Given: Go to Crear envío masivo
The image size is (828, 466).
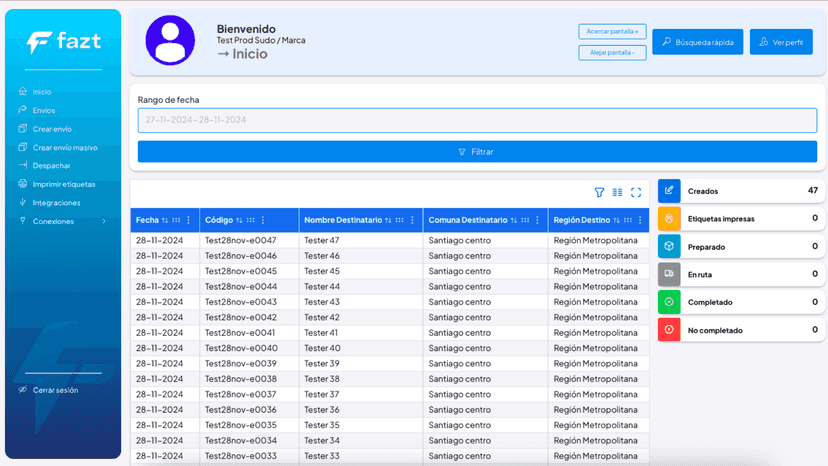Looking at the screenshot, I should [x=64, y=147].
